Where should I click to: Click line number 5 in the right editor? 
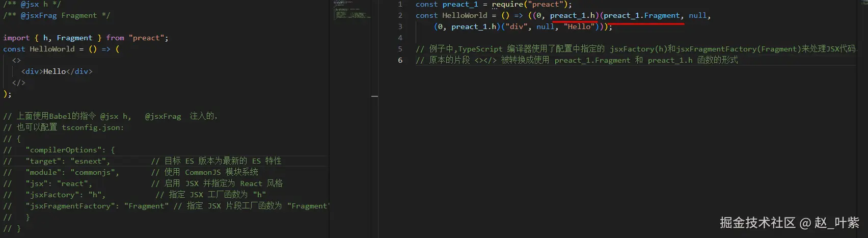[x=400, y=49]
